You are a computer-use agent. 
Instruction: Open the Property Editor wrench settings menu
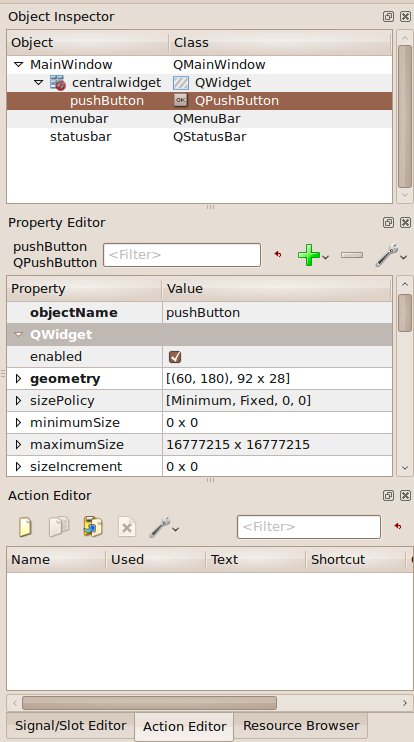pyautogui.click(x=391, y=255)
